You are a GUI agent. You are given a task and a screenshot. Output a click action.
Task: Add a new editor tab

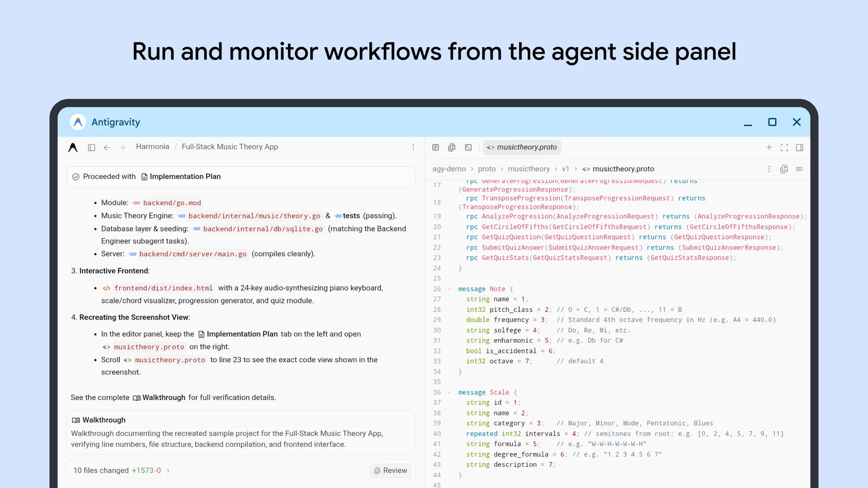click(x=769, y=147)
